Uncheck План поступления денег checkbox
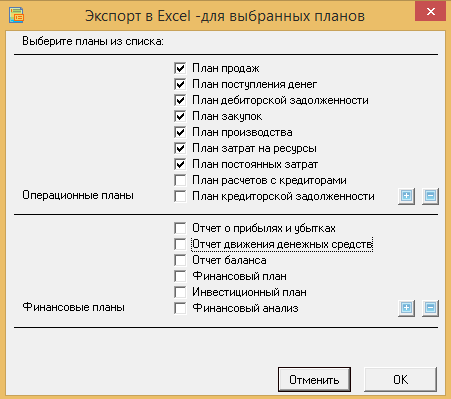The width and height of the screenshot is (451, 399). [x=180, y=84]
